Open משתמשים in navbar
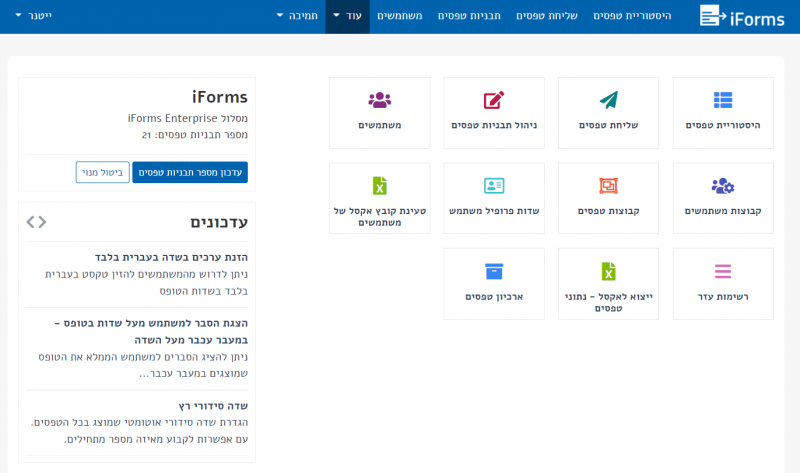The height and width of the screenshot is (473, 800). point(399,16)
